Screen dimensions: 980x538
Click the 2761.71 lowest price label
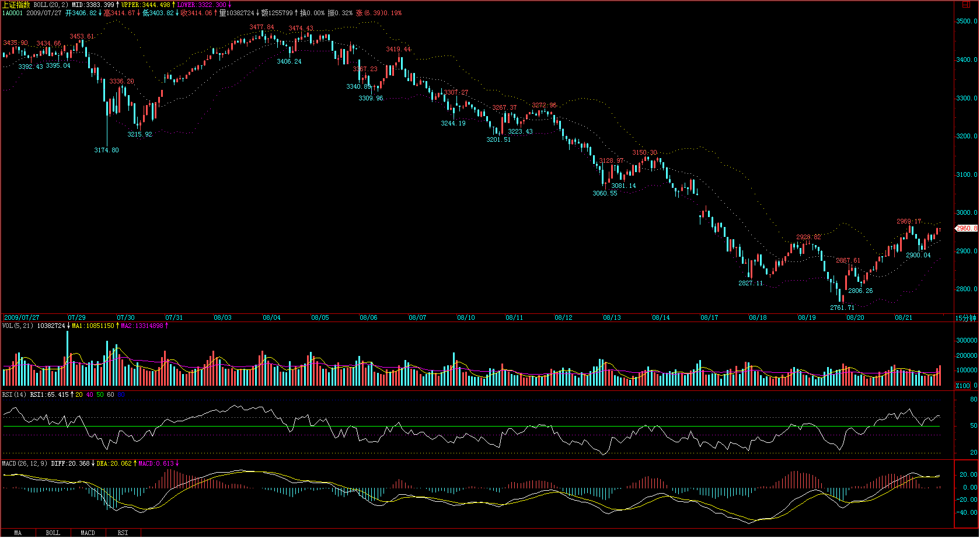tap(842, 308)
